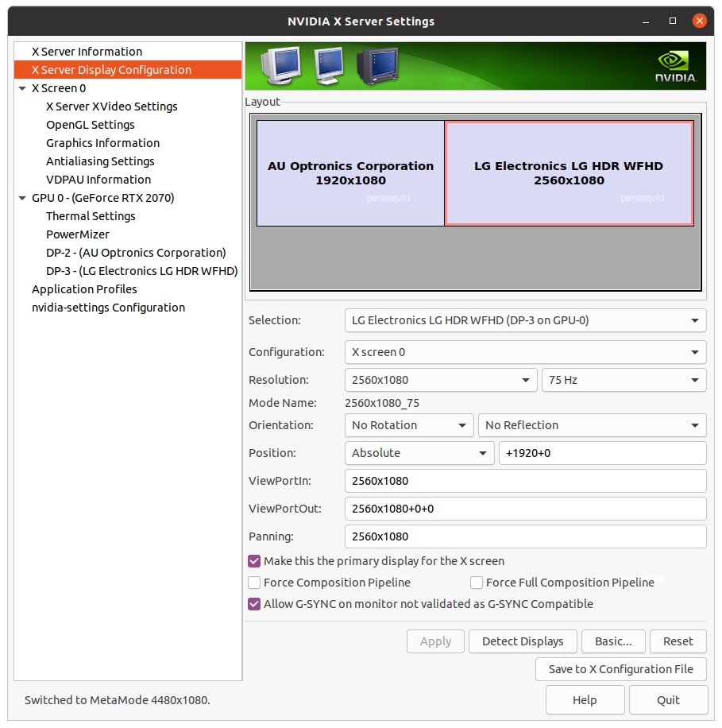Close the NVIDIA X Server Settings window
This screenshot has width=722, height=728.
click(x=699, y=21)
